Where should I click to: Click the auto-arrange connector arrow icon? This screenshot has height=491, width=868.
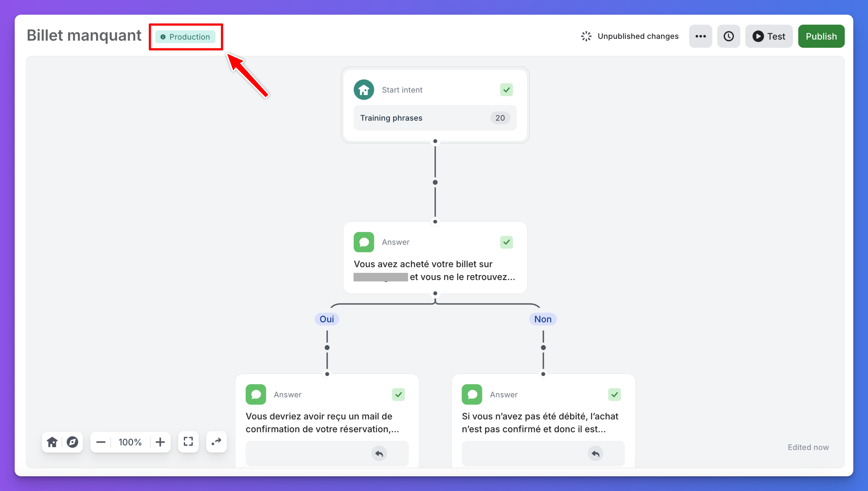216,441
